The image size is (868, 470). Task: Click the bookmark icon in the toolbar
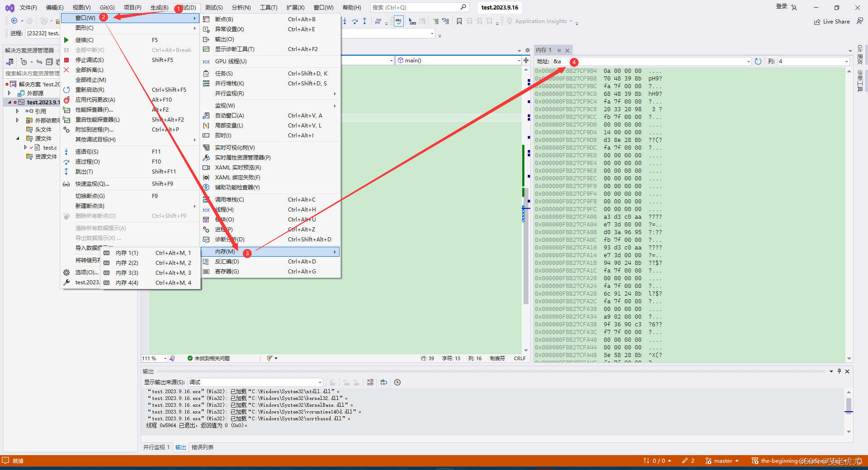[459, 21]
